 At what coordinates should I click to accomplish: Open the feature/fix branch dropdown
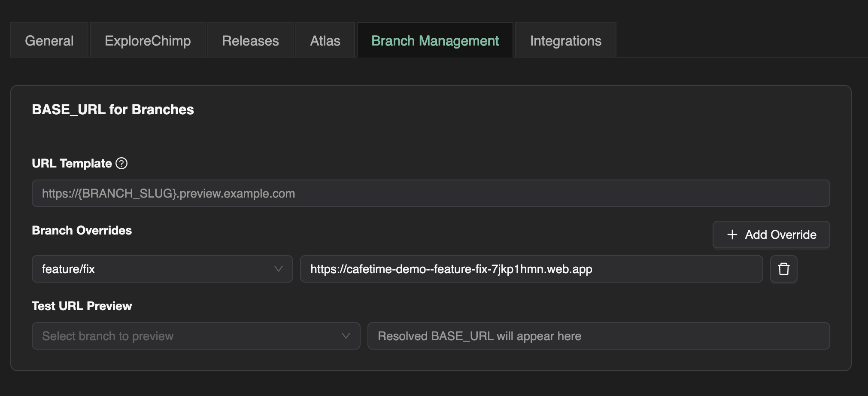[x=162, y=269]
